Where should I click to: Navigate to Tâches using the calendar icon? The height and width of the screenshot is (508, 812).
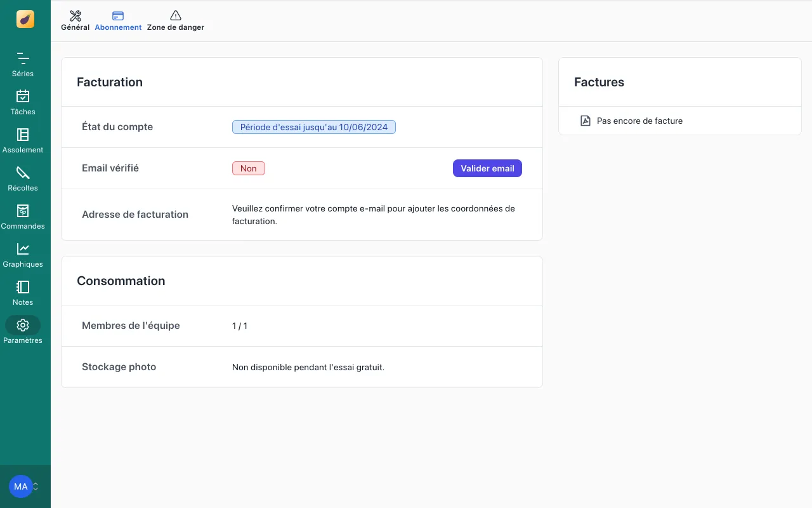22,102
